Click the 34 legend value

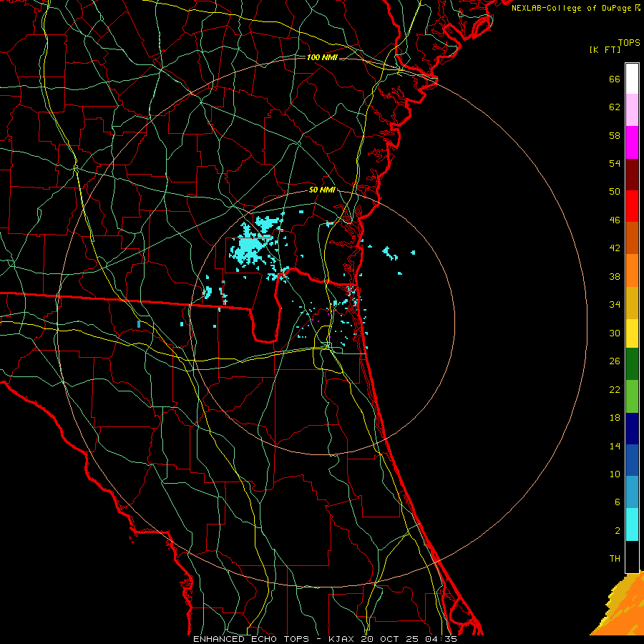(x=615, y=305)
